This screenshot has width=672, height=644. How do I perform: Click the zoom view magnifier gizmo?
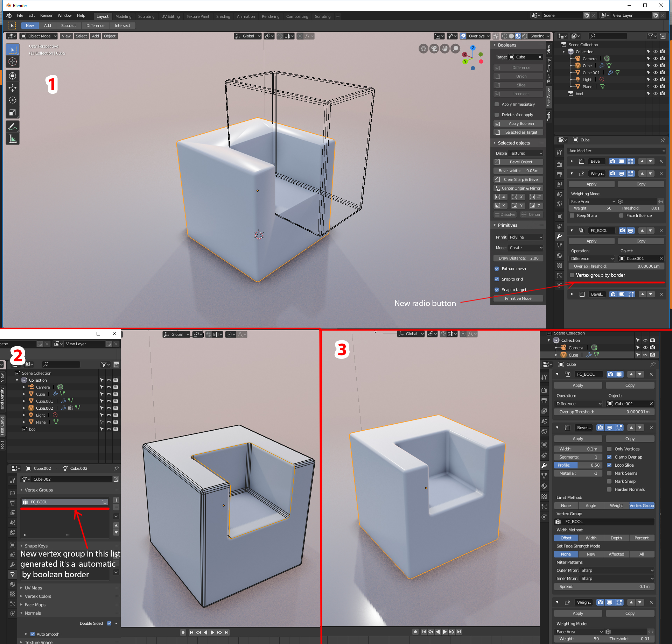click(x=455, y=49)
